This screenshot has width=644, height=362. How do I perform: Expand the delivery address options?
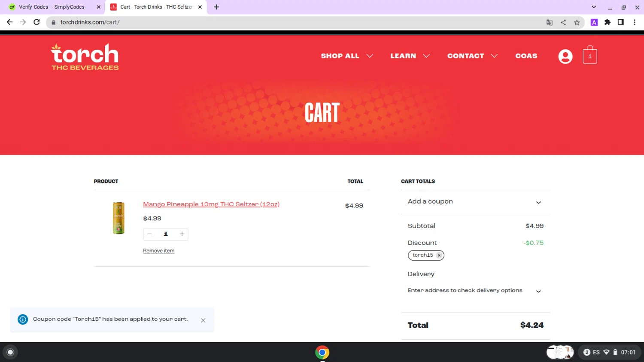[x=475, y=291]
